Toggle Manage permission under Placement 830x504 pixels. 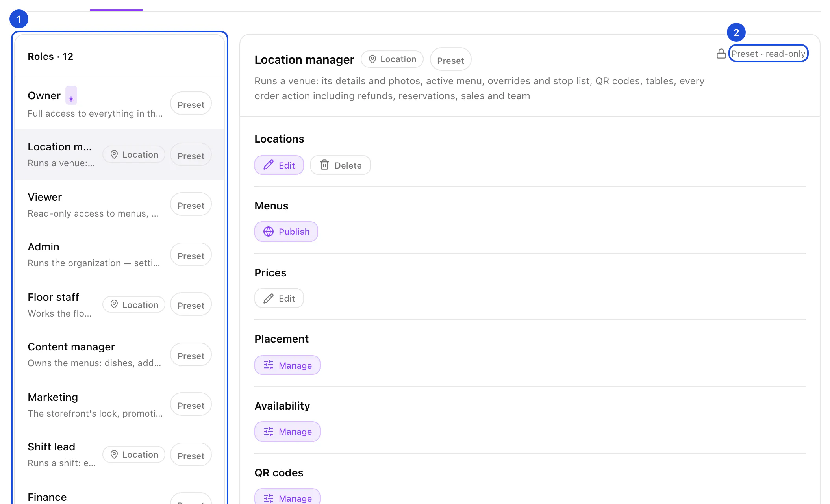(x=287, y=365)
